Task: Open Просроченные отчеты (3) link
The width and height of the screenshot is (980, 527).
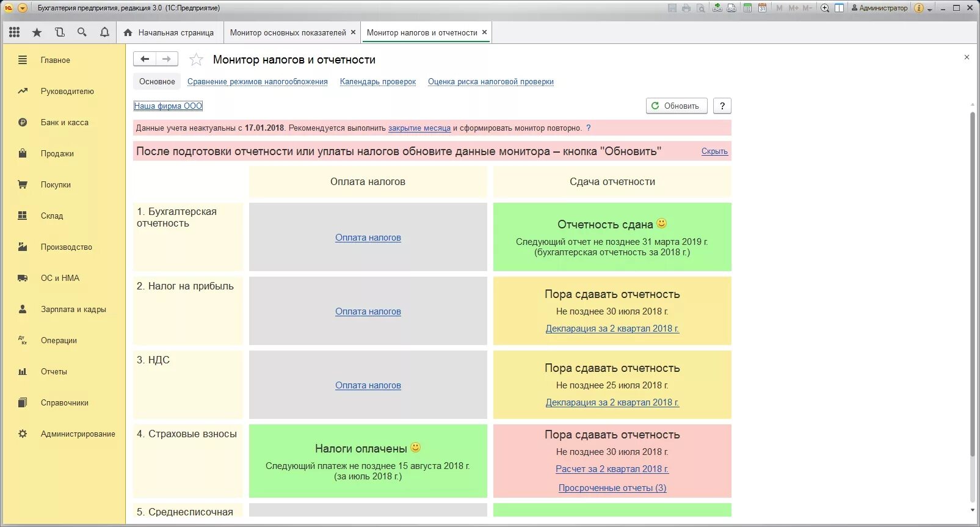Action: (x=612, y=488)
